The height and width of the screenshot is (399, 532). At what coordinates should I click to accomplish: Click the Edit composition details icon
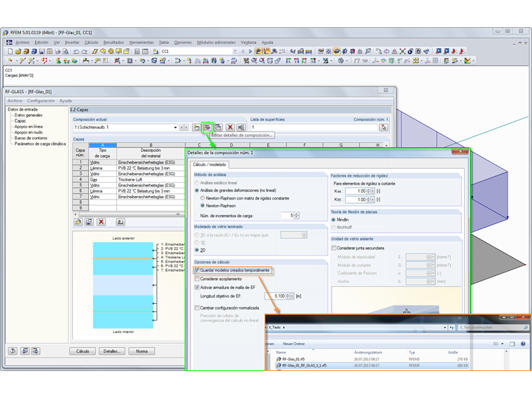click(207, 127)
